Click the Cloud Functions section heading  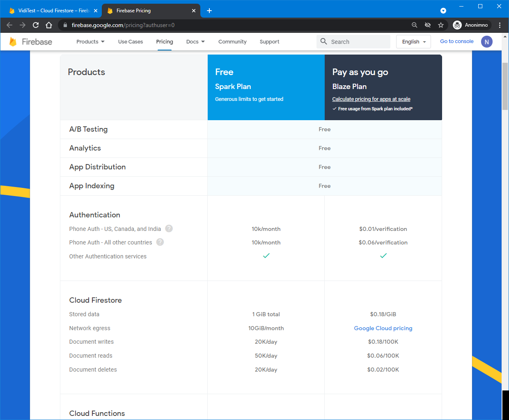(x=97, y=413)
